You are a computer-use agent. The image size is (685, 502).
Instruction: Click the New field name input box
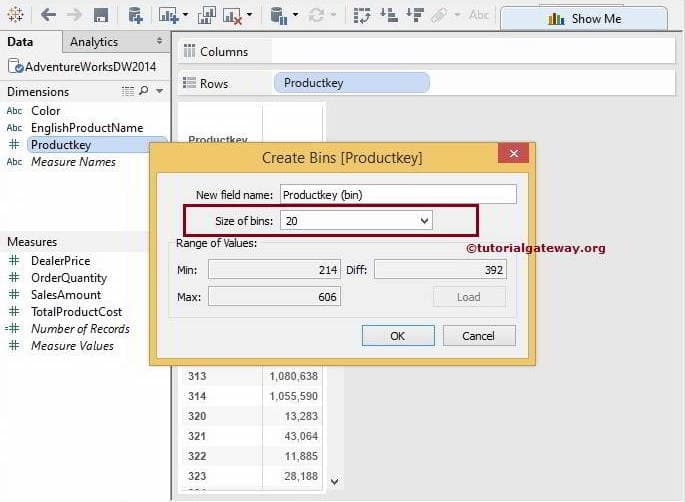tap(398, 194)
